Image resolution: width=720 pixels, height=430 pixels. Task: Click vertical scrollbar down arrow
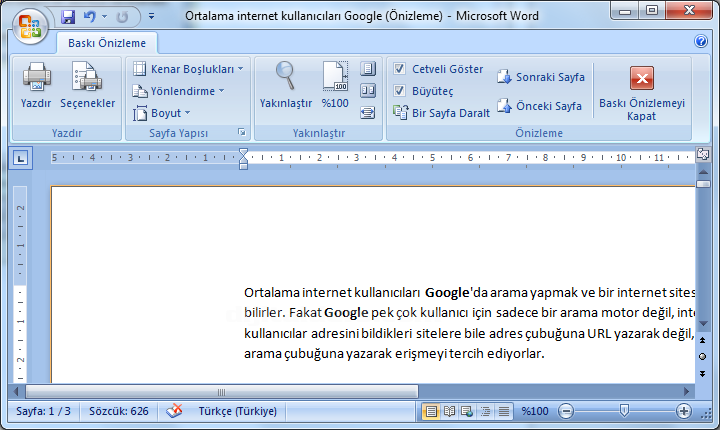(x=703, y=324)
